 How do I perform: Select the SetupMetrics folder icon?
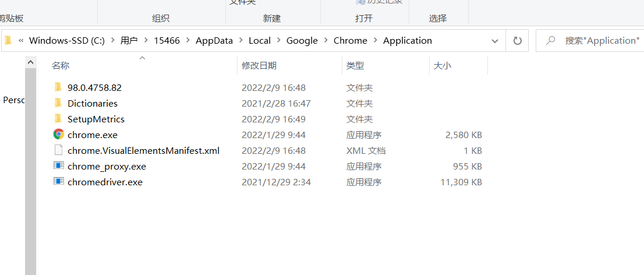pyautogui.click(x=58, y=119)
